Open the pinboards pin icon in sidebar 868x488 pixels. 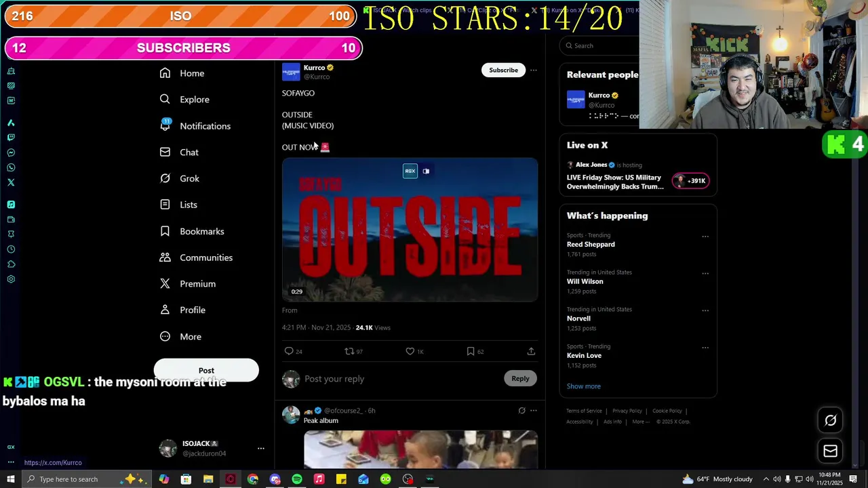coord(11,234)
